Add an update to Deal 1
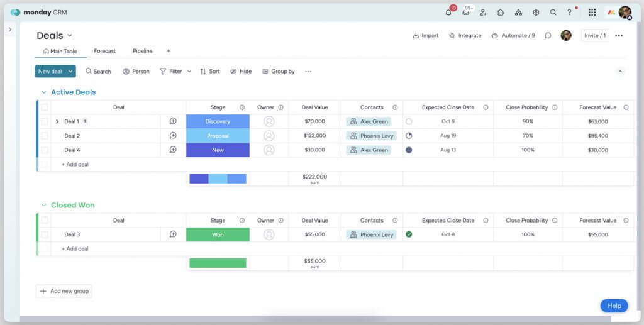 click(173, 121)
